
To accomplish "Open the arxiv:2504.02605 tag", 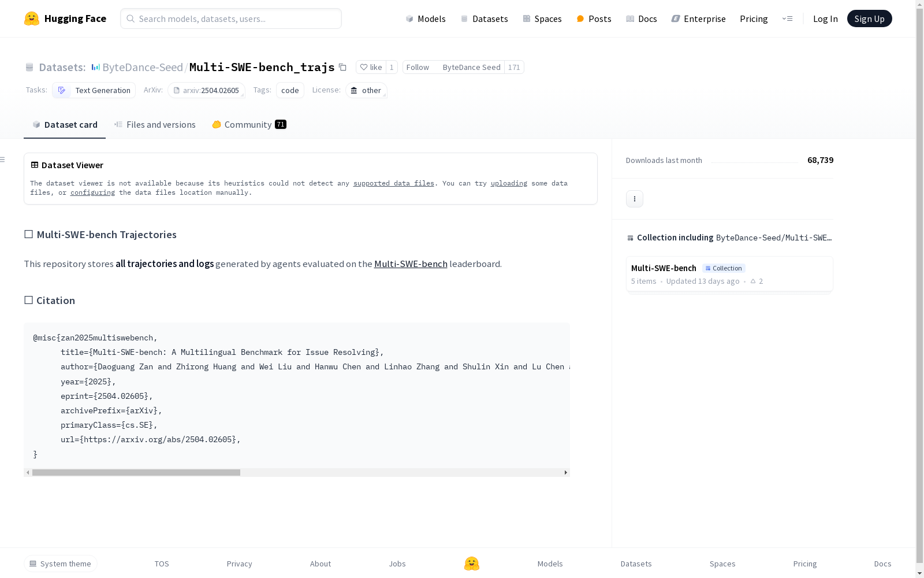I will 207,90.
